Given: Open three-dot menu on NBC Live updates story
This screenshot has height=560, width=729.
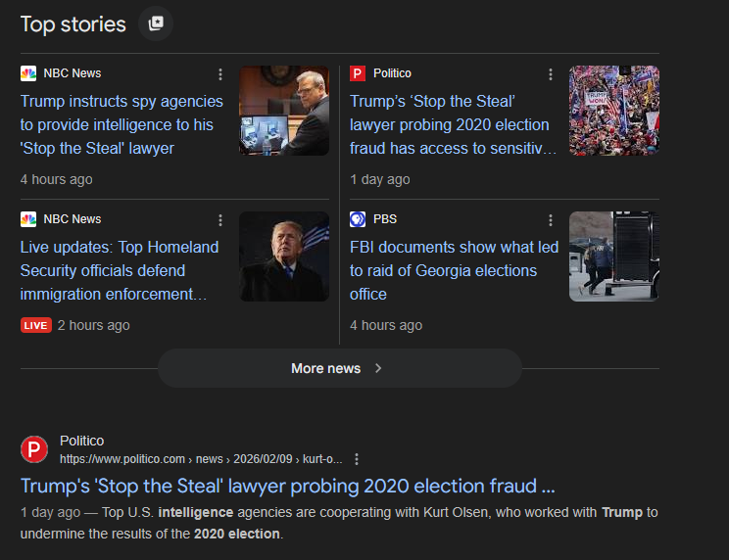Looking at the screenshot, I should (x=220, y=220).
